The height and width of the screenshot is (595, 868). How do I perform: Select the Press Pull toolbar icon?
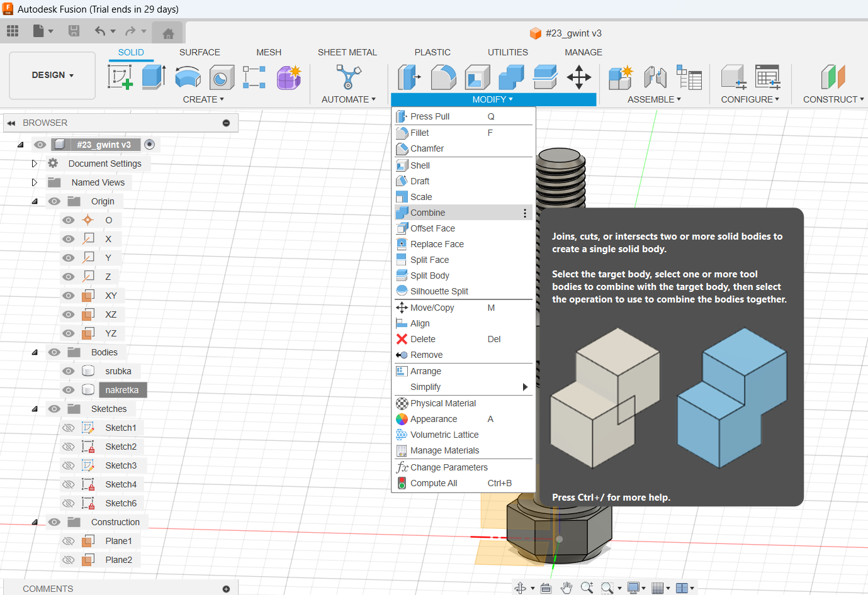(409, 77)
